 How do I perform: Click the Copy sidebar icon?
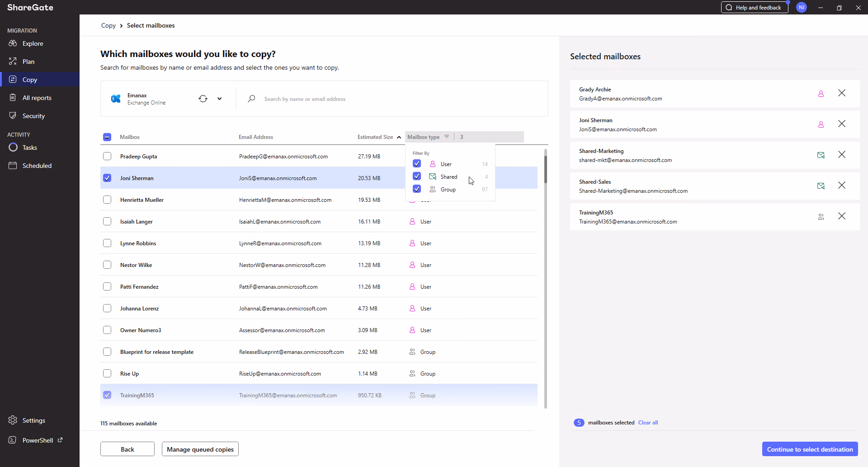tap(13, 79)
